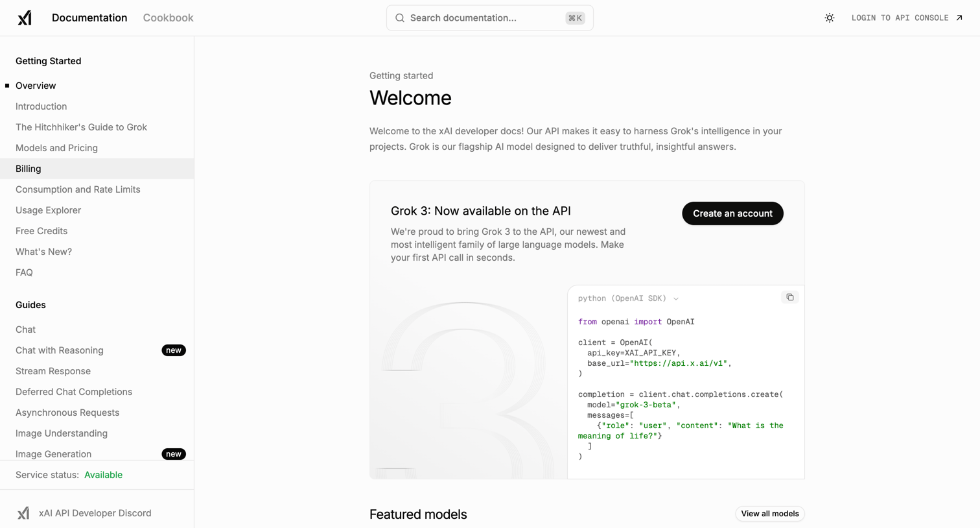This screenshot has height=528, width=980.
Task: Click the arrow icon after LOGIN TO API CONSOLE
Action: click(959, 18)
